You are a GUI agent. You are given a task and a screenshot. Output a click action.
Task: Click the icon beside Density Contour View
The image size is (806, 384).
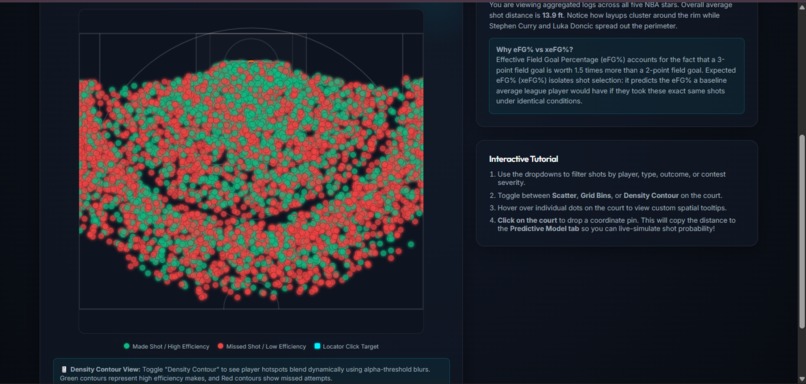coord(64,369)
